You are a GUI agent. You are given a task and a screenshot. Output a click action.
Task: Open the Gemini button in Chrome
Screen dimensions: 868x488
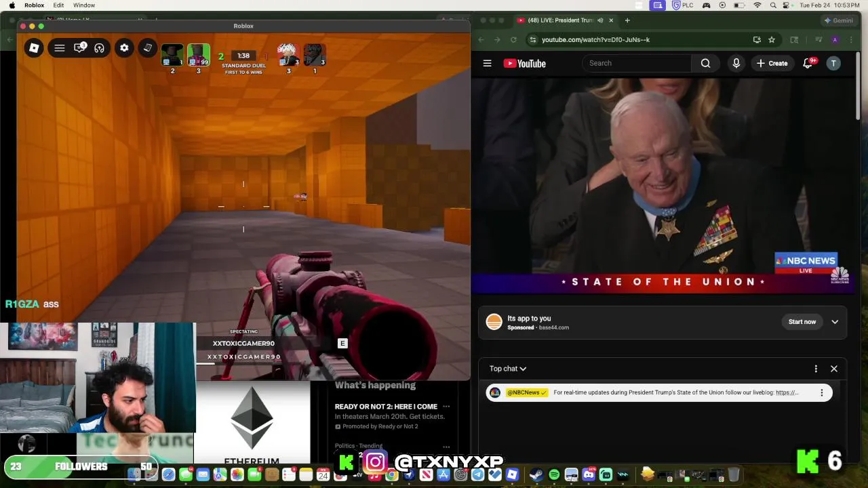tap(839, 20)
